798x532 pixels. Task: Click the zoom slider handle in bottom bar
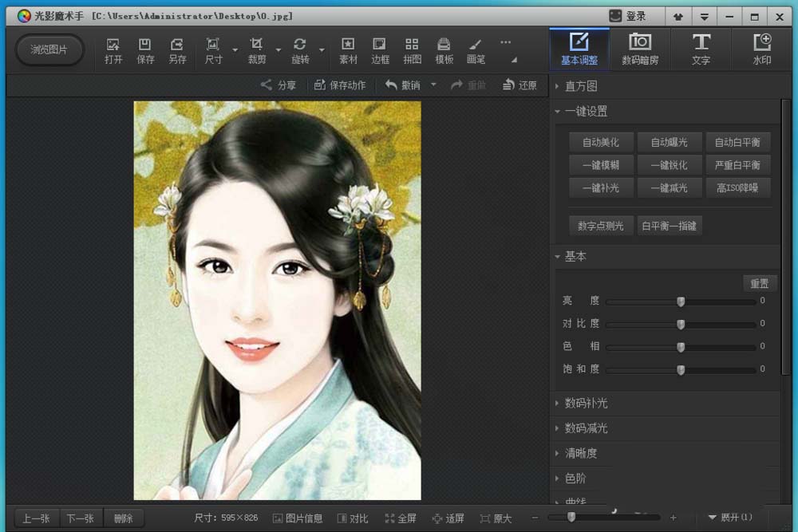click(x=571, y=518)
